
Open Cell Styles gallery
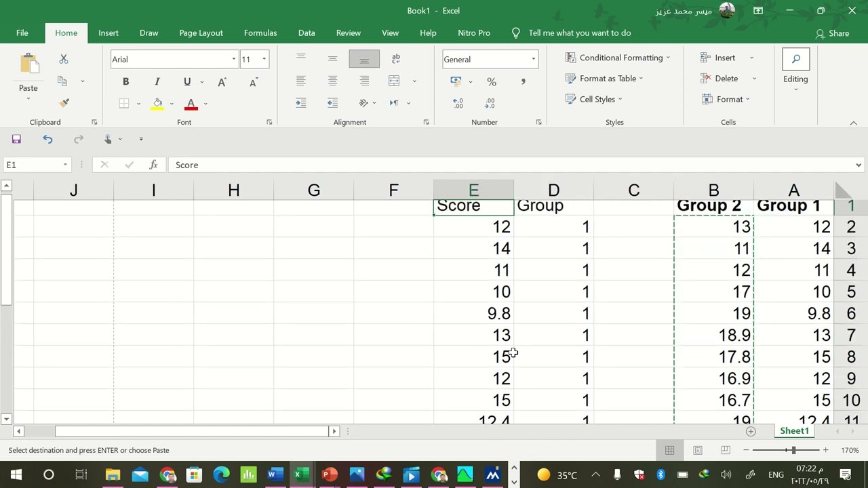(594, 100)
